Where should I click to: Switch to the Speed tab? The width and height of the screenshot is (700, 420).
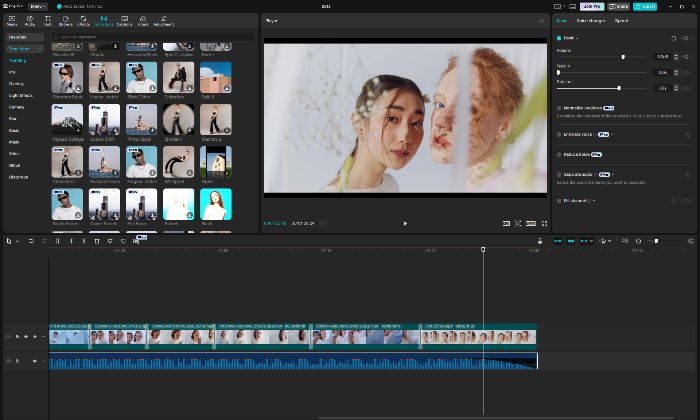tap(621, 21)
